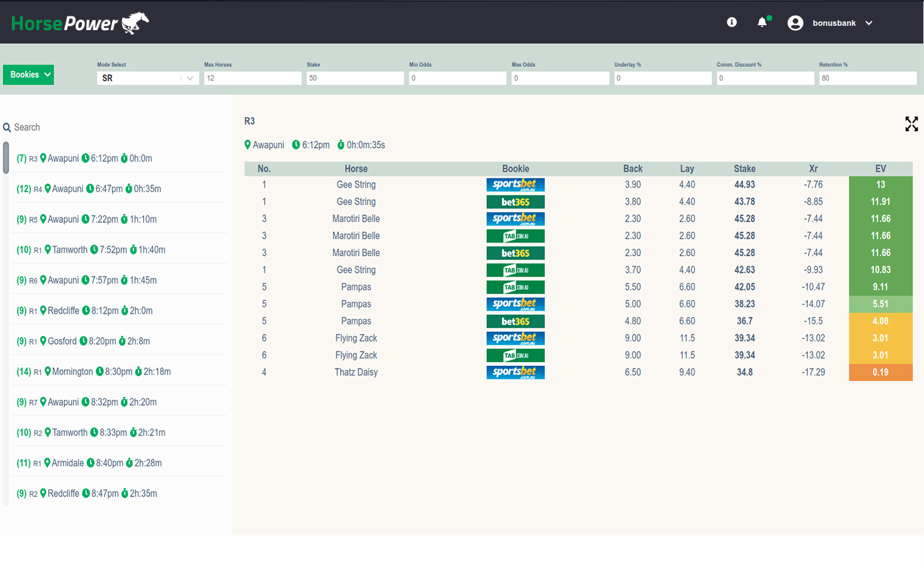This screenshot has height=562, width=924.
Task: Click the Stake input field
Action: 355,78
